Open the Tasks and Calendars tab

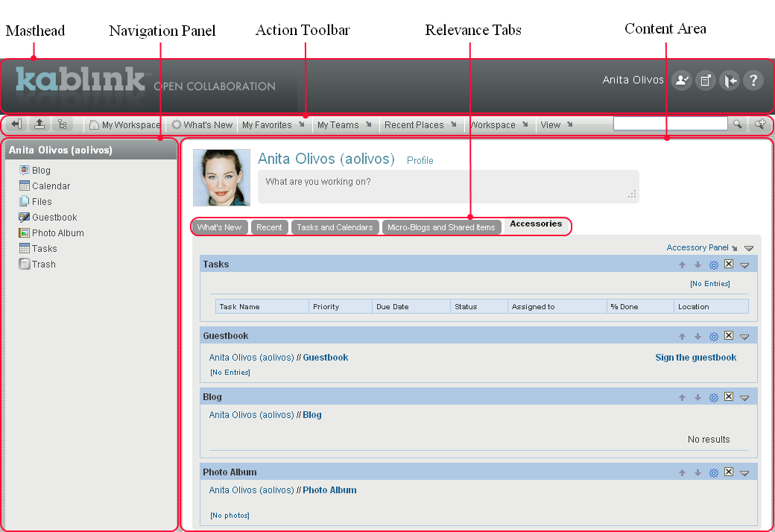pos(335,227)
